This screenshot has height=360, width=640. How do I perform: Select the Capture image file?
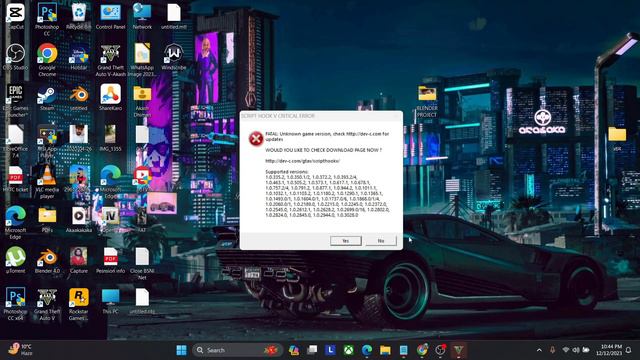pyautogui.click(x=78, y=260)
